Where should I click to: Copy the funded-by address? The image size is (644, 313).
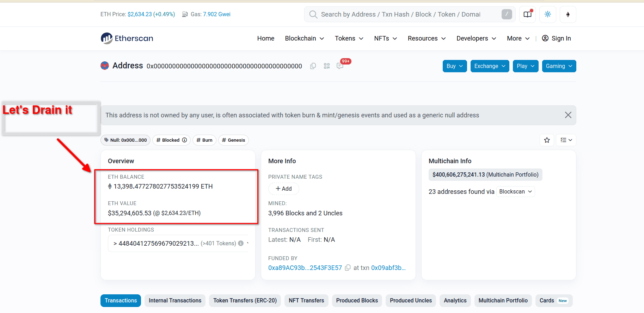[x=348, y=268]
